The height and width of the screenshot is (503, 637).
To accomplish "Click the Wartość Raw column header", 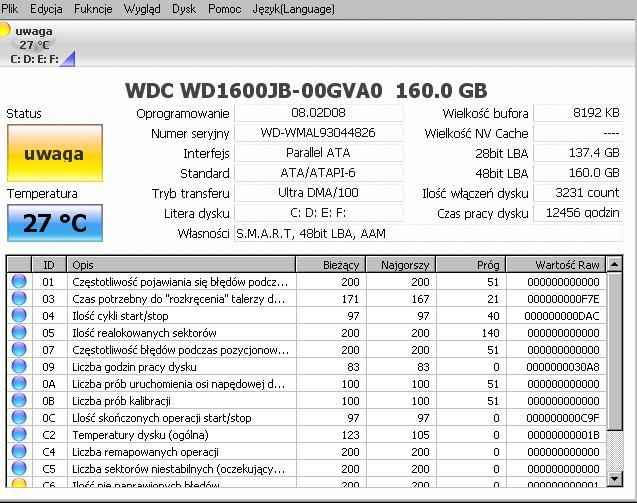I will coord(556,265).
